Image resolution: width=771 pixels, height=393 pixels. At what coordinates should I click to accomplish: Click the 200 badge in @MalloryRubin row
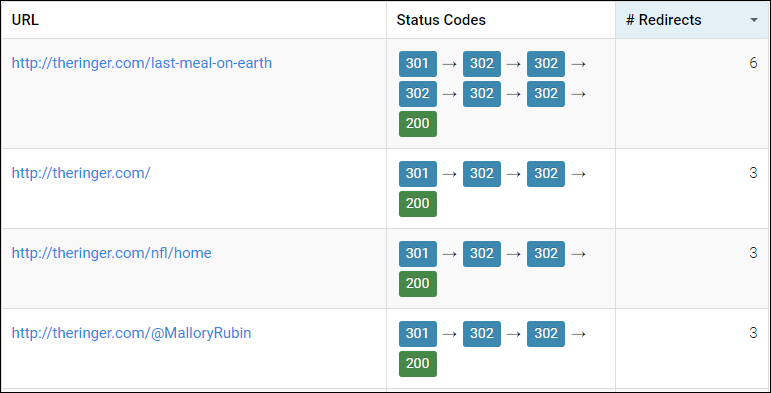pyautogui.click(x=417, y=364)
